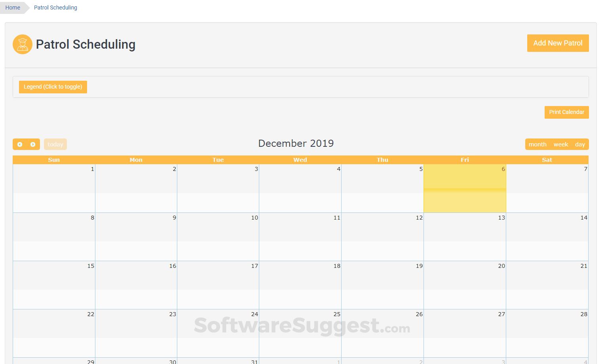This screenshot has width=604, height=364.
Task: Print the calendar
Action: click(566, 112)
